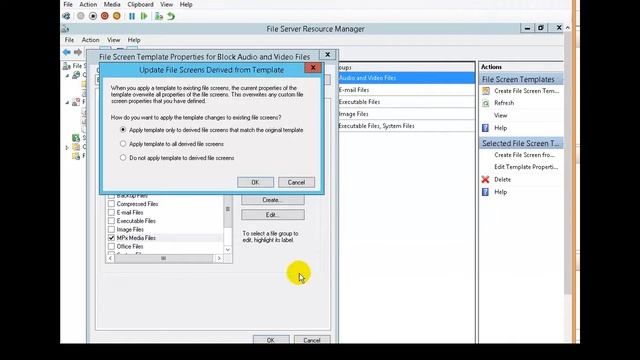
Task: Select the highlighted Audio and Video Files row
Action: [407, 78]
